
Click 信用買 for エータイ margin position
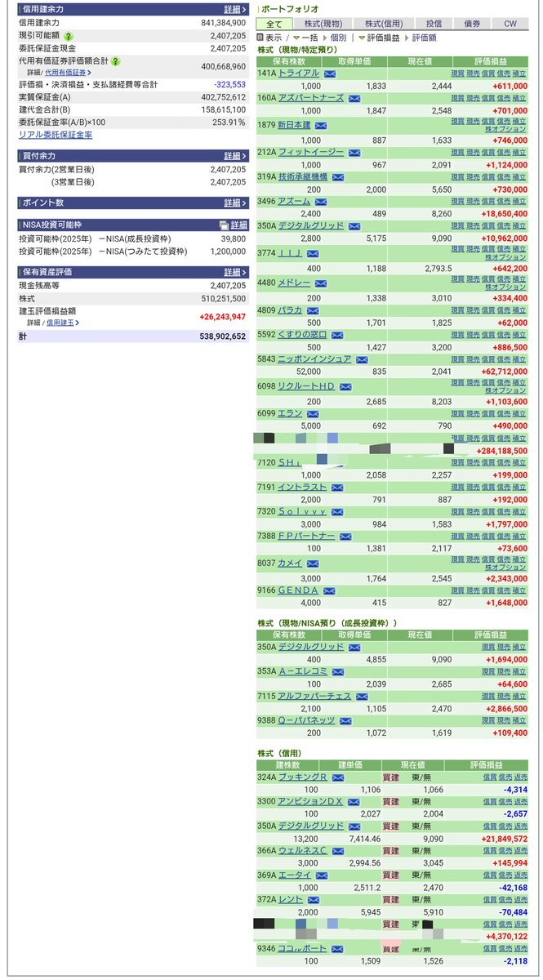[x=489, y=875]
